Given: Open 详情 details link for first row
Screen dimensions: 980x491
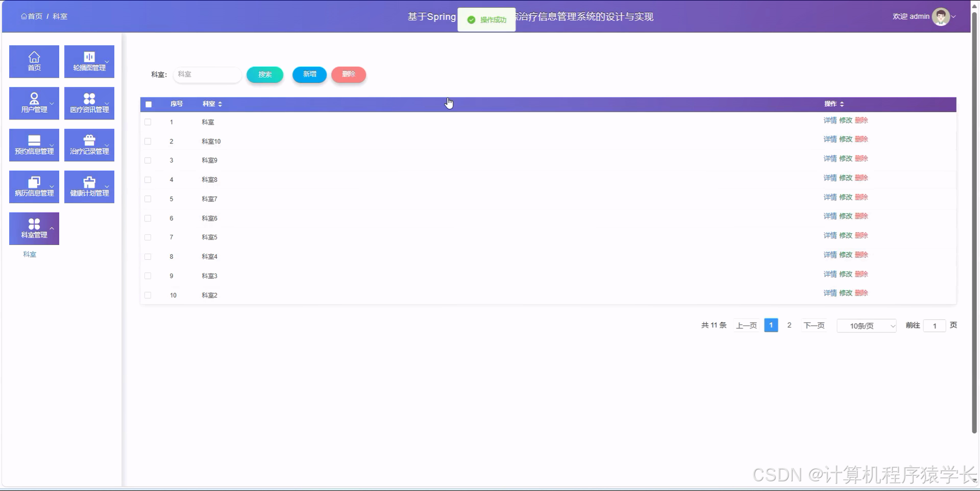Looking at the screenshot, I should [830, 120].
